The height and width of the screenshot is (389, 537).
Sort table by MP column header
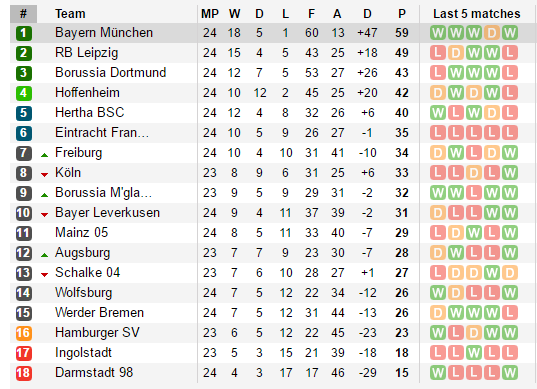point(210,14)
